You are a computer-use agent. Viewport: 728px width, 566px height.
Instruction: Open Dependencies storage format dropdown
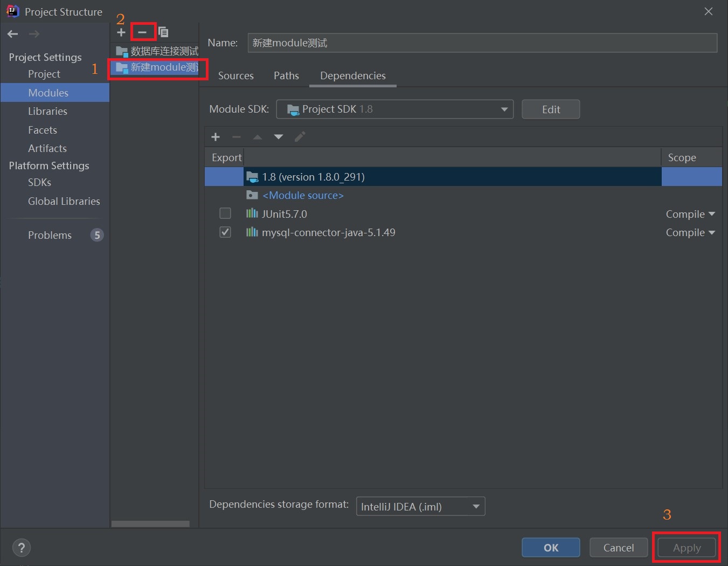coord(420,506)
